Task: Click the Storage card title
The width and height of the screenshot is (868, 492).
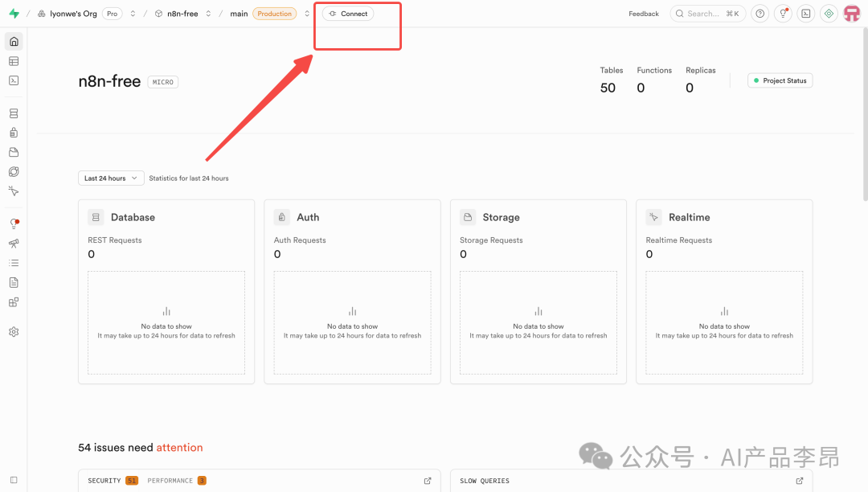Action: click(x=501, y=218)
